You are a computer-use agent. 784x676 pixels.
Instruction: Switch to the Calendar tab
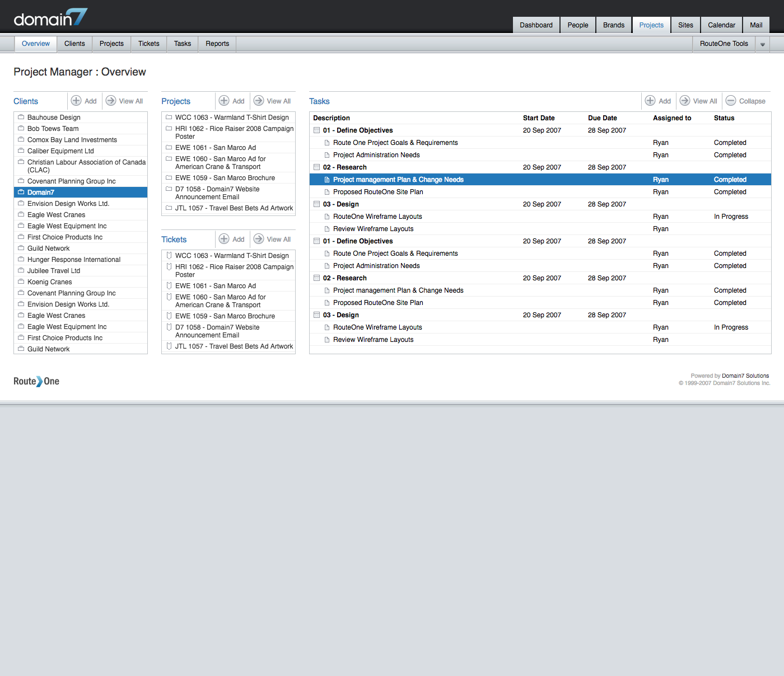721,25
